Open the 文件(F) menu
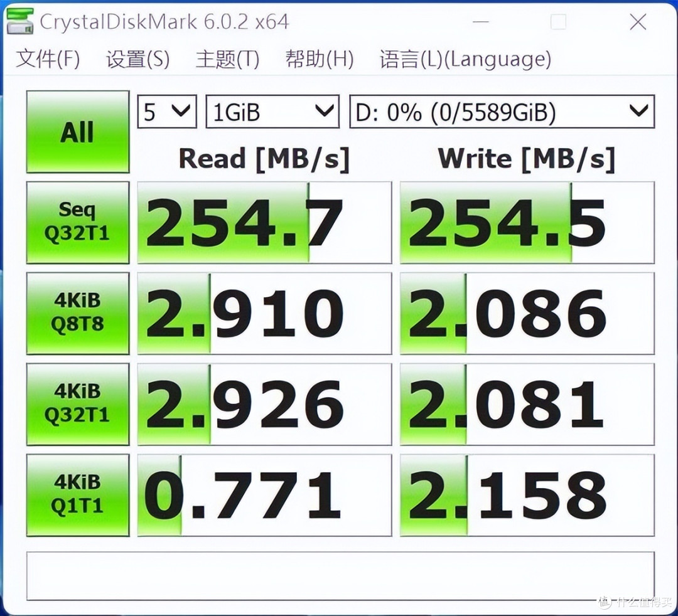Image resolution: width=678 pixels, height=616 pixels. click(x=48, y=59)
